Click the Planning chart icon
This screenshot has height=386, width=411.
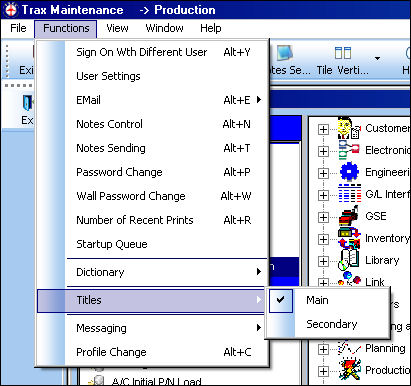click(x=349, y=349)
